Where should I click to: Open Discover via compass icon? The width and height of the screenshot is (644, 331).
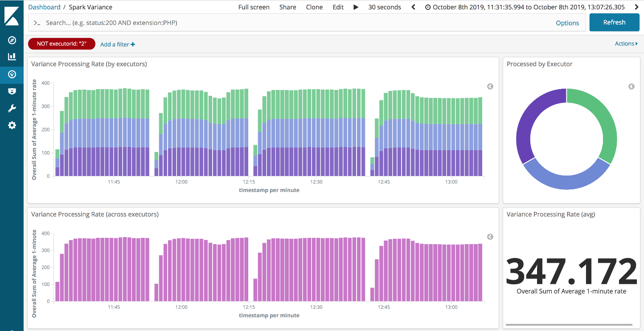click(x=12, y=41)
